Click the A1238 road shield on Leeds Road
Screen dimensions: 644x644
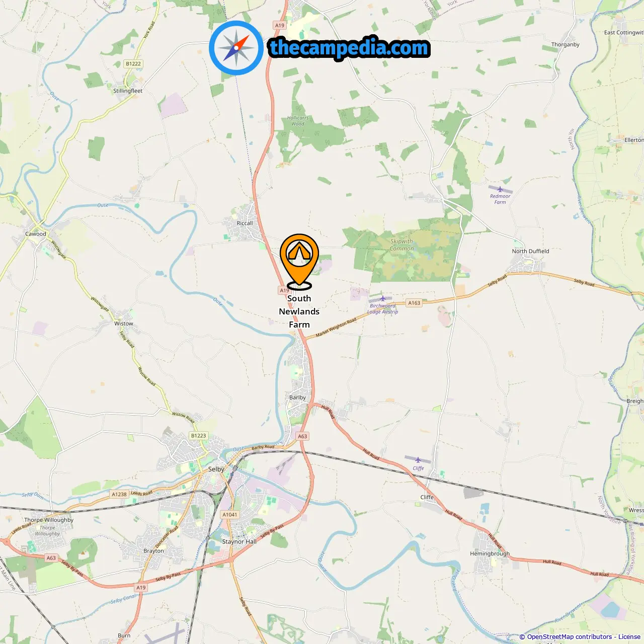119,495
